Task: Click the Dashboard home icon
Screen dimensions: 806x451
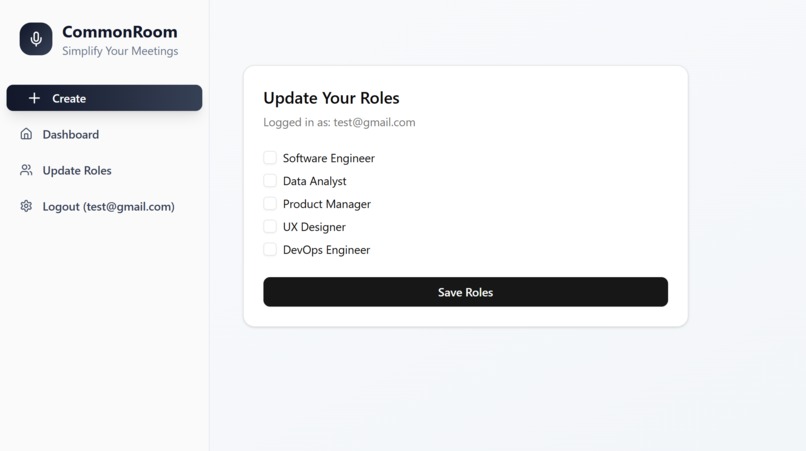Action: 26,134
